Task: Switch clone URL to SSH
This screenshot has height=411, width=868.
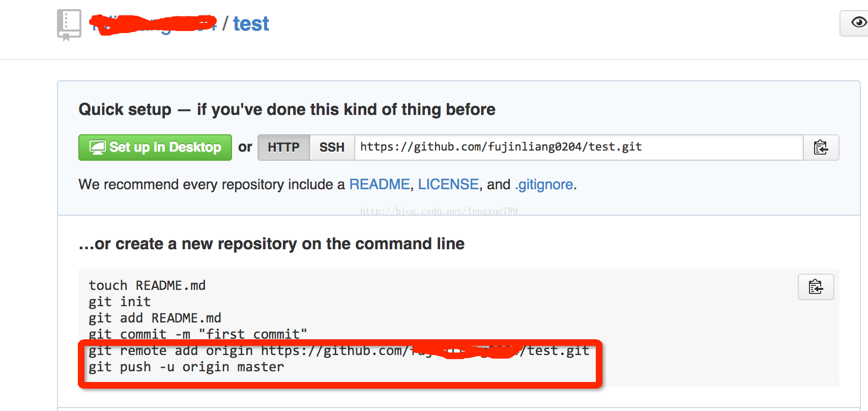Action: coord(332,148)
